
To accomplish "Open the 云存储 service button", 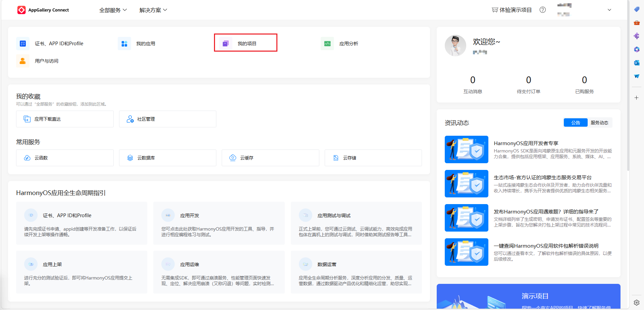I will coord(373,158).
